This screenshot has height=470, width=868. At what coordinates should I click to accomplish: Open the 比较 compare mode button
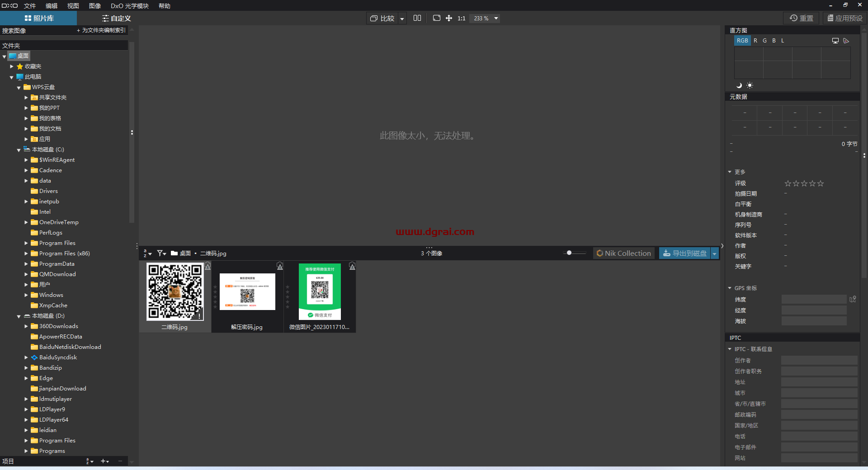[x=382, y=19]
